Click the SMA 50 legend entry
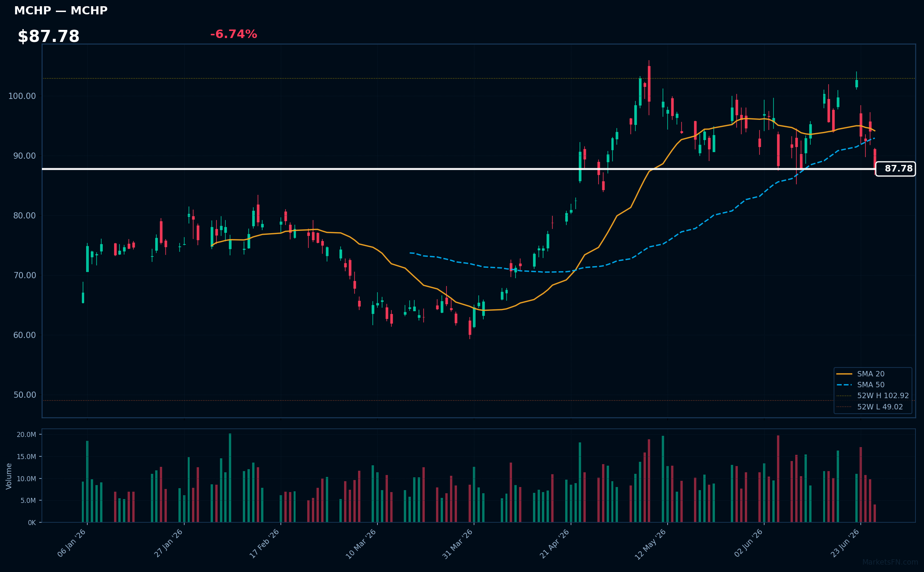 click(871, 385)
